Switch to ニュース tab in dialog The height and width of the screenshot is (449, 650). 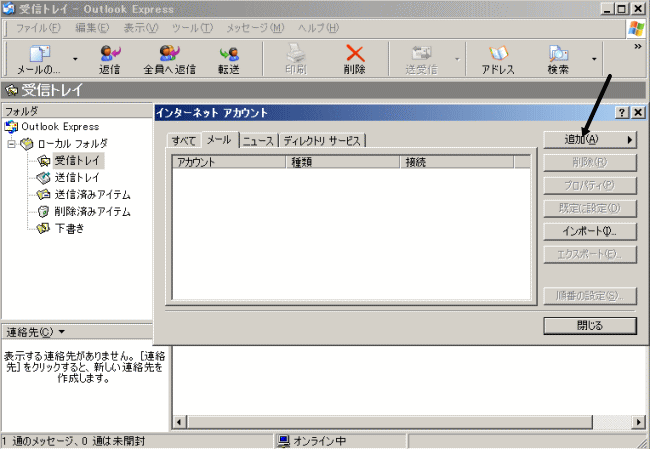tap(259, 141)
